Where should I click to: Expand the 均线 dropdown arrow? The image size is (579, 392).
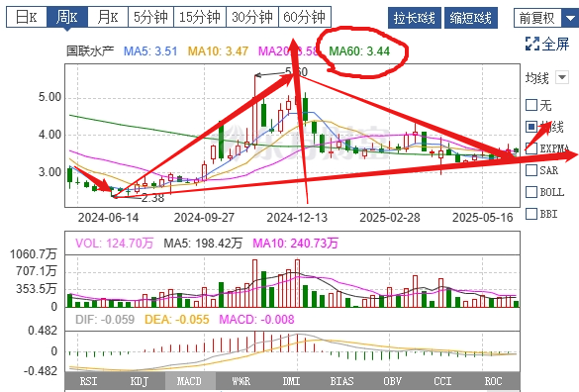click(x=562, y=77)
